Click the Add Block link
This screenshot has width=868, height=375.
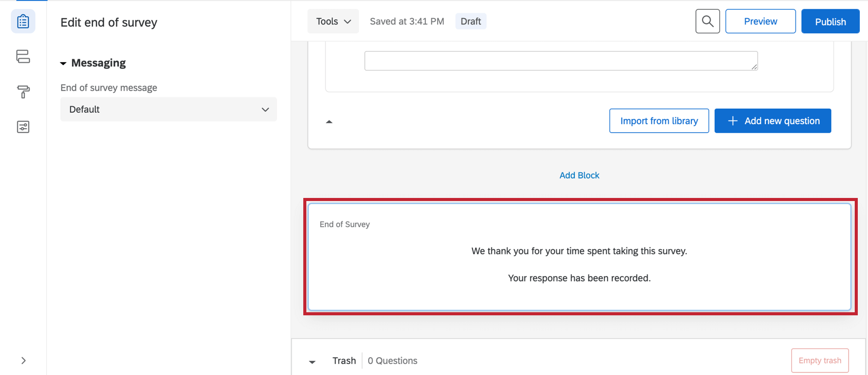coord(579,175)
